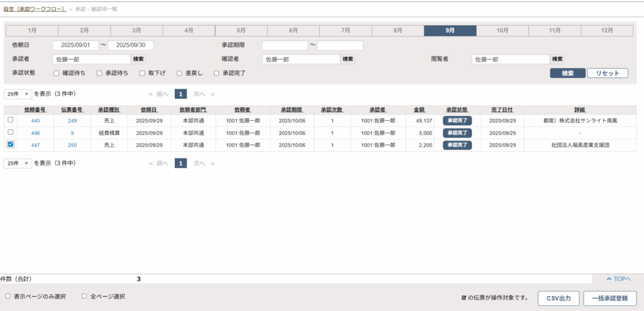The image size is (644, 311).
Task: Select the 10月 month tab
Action: point(502,30)
